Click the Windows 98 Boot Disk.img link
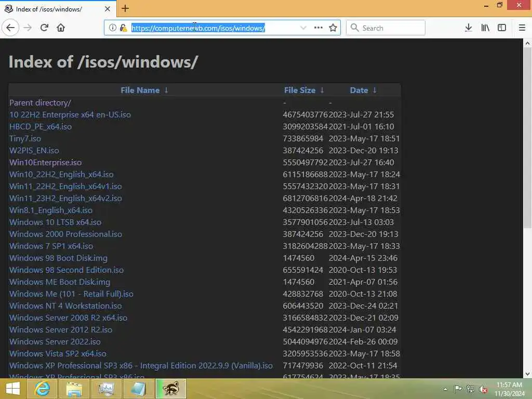532x399 pixels. point(58,258)
